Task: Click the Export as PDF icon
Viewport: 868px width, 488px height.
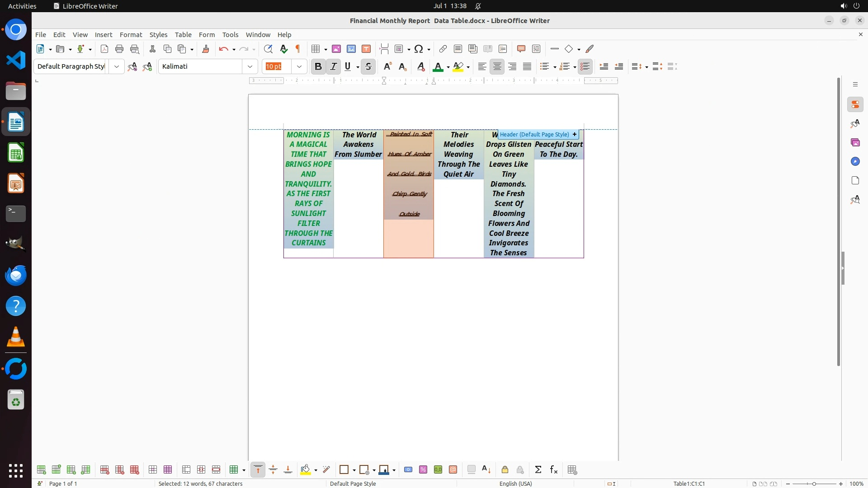Action: [x=104, y=49]
